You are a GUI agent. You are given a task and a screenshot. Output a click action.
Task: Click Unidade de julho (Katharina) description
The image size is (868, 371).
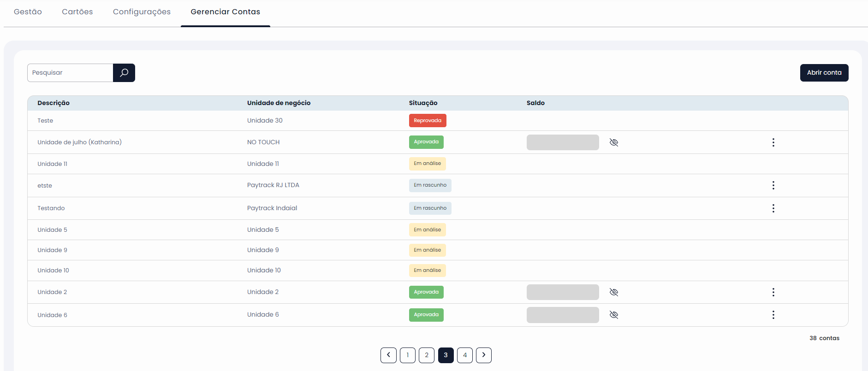pos(79,142)
